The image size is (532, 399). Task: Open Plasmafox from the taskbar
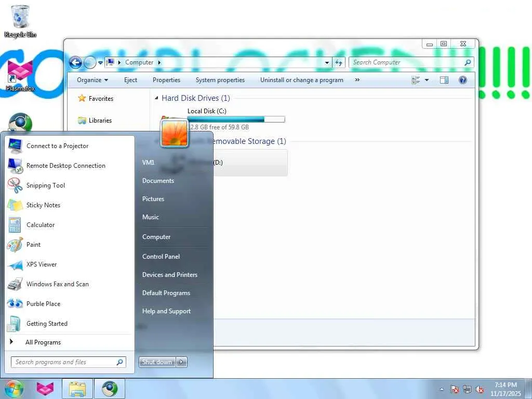point(45,389)
